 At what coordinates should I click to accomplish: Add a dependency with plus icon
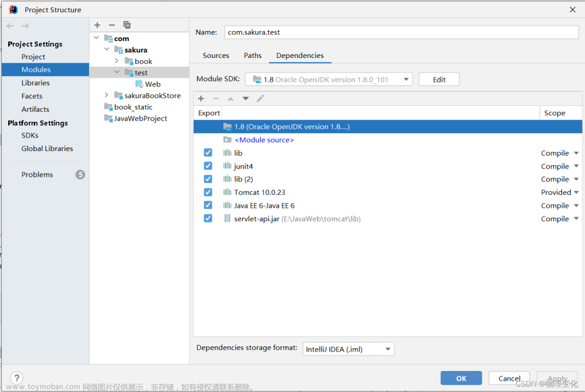pos(201,98)
